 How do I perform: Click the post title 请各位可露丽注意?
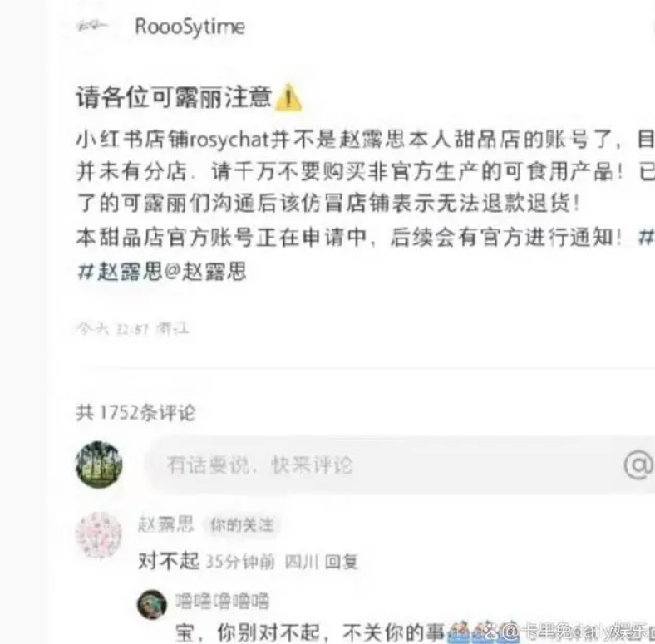(x=175, y=97)
